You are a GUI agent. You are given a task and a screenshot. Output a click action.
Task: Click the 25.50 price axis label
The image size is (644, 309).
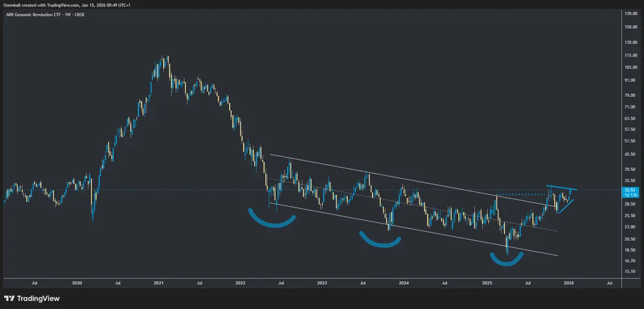point(631,216)
